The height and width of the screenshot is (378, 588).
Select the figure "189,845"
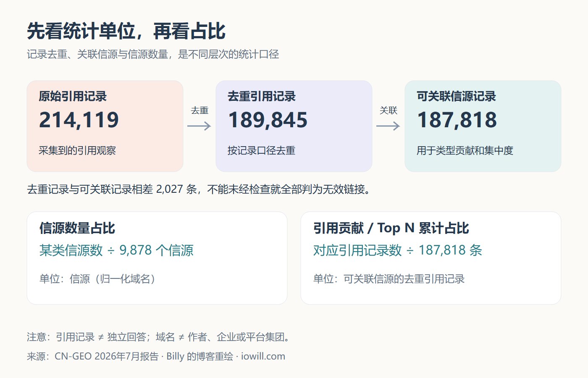point(268,120)
